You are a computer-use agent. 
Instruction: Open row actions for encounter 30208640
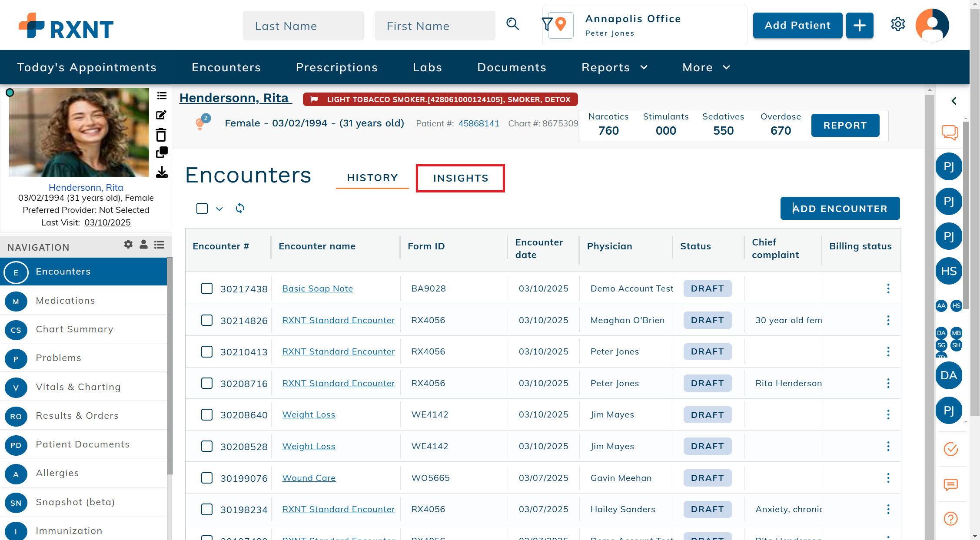[x=888, y=414]
